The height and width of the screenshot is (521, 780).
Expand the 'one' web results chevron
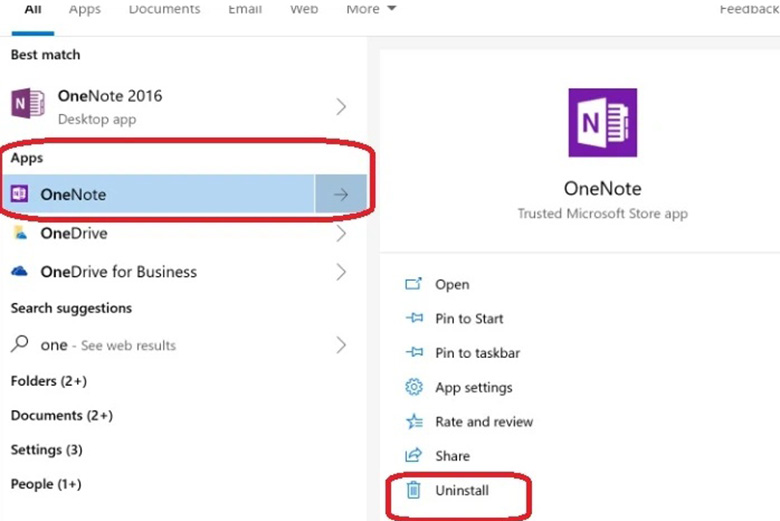341,344
